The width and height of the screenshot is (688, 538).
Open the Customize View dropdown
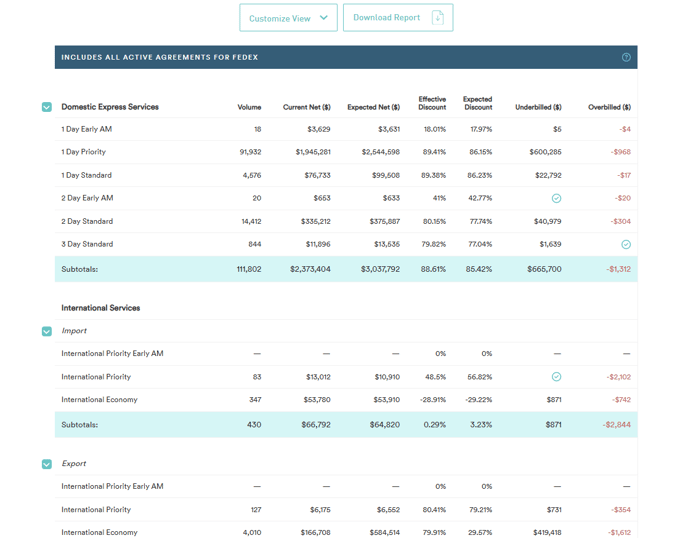pyautogui.click(x=288, y=18)
